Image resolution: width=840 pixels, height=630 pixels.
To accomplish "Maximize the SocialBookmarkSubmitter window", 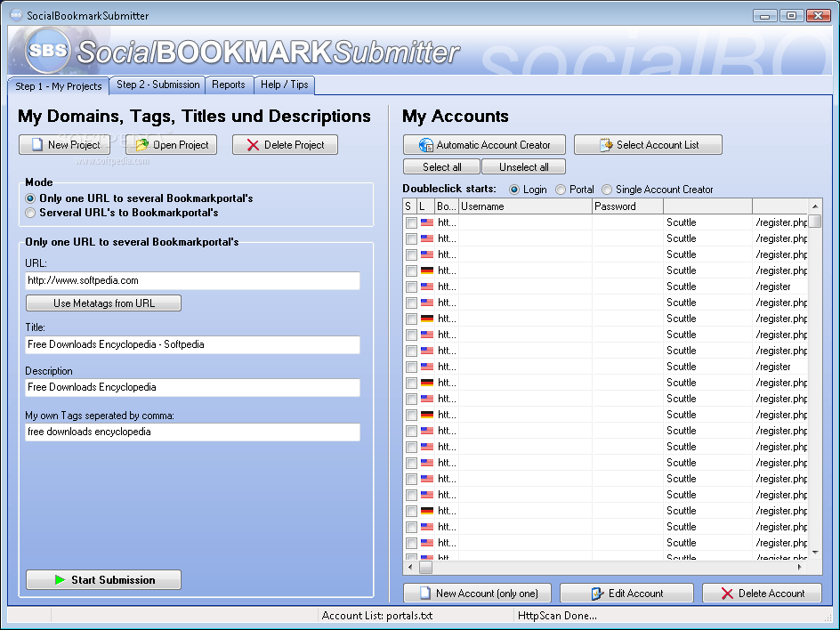I will point(791,16).
